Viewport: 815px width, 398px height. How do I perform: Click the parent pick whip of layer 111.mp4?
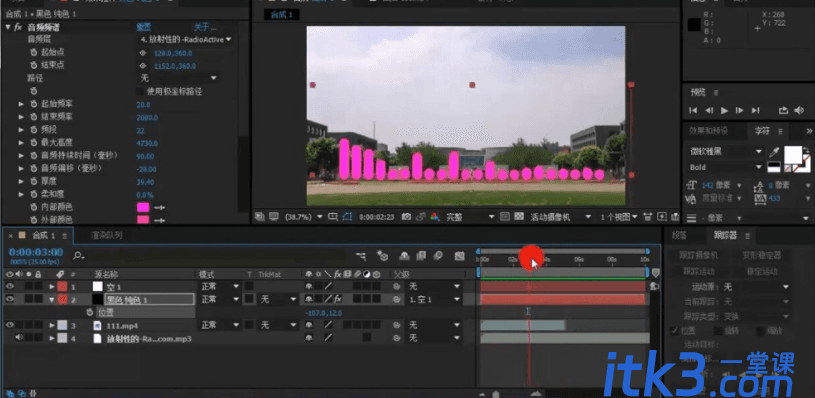[x=397, y=325]
